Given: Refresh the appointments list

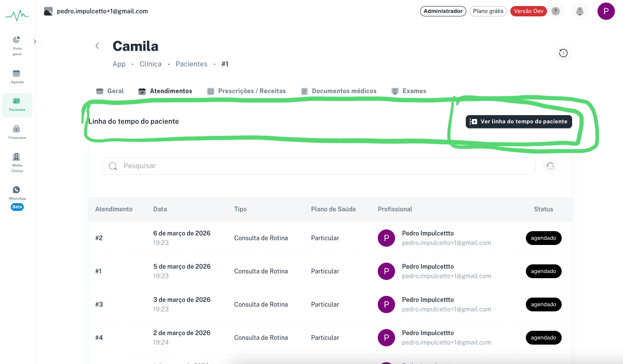Looking at the screenshot, I should (x=550, y=166).
